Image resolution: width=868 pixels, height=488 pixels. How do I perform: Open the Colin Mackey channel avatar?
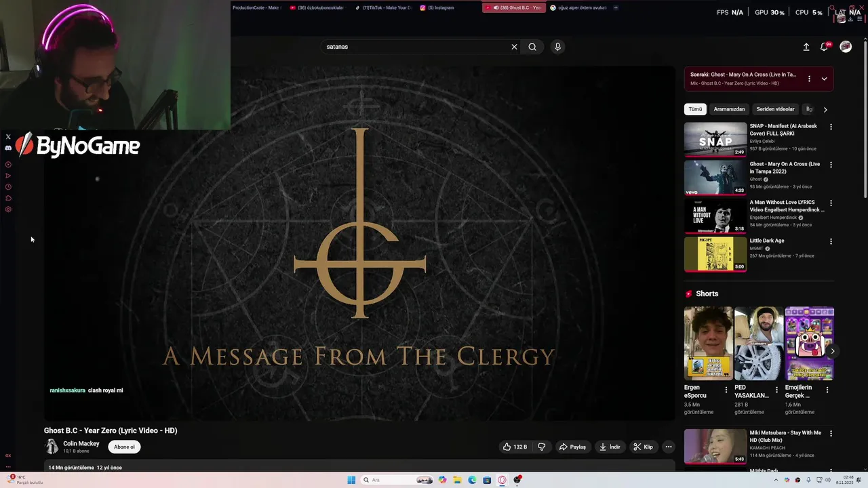(52, 447)
